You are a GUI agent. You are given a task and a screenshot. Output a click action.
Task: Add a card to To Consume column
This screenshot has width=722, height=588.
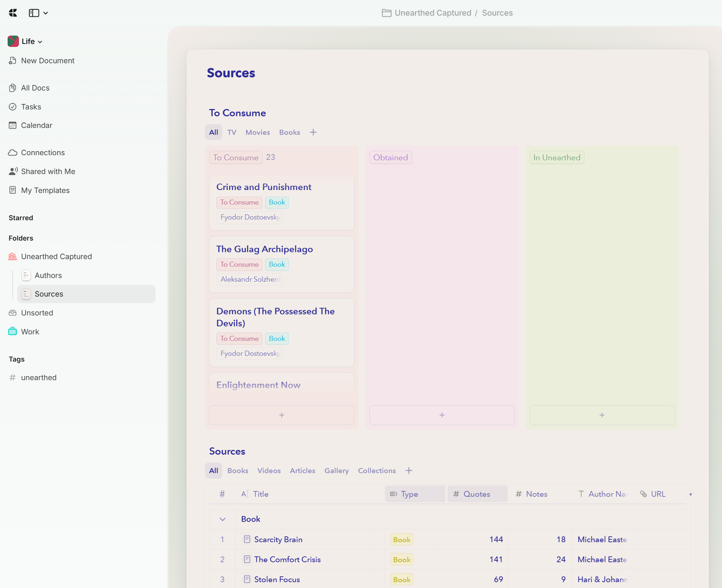pos(282,415)
